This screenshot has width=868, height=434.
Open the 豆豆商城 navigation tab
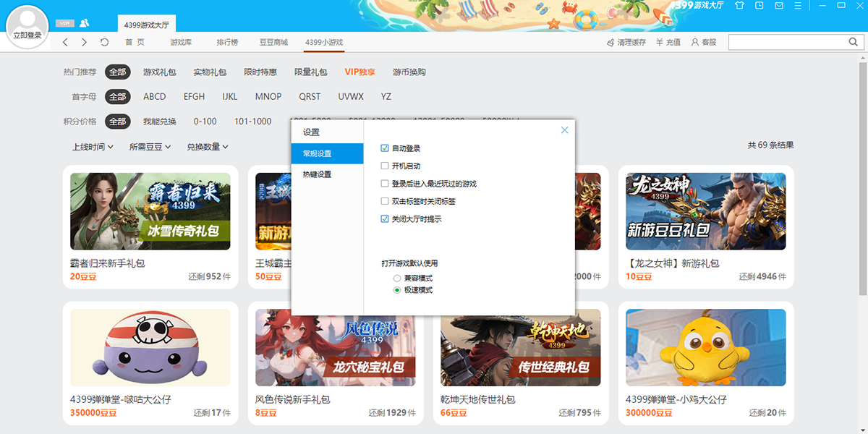point(273,43)
